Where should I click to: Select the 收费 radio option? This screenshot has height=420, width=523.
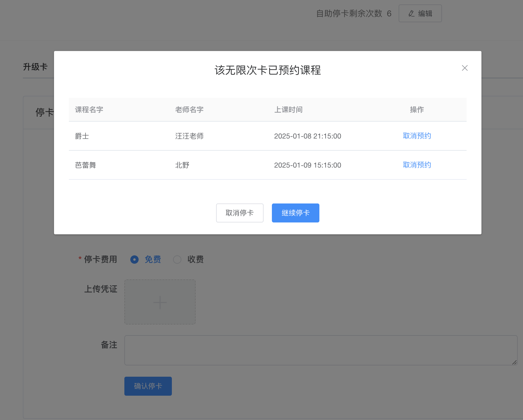coord(177,260)
